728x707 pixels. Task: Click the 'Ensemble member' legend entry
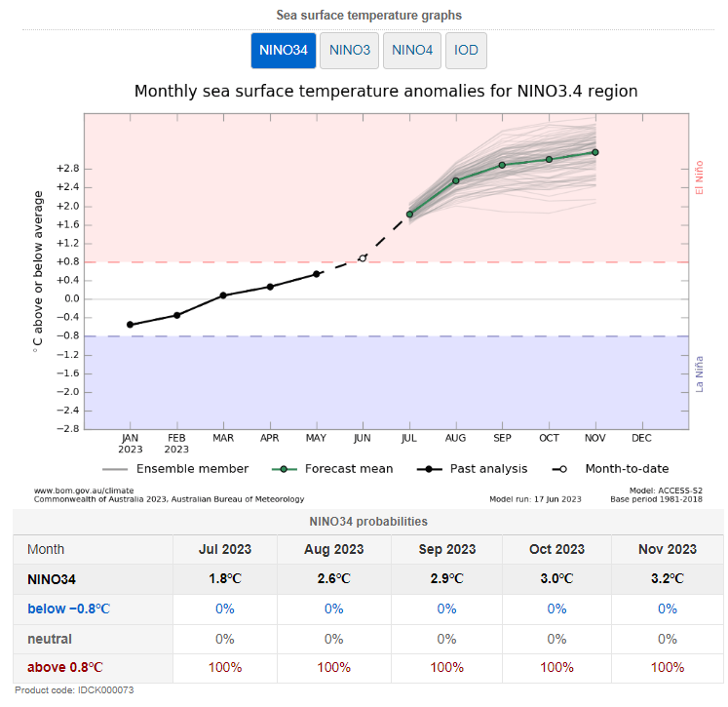pyautogui.click(x=175, y=469)
